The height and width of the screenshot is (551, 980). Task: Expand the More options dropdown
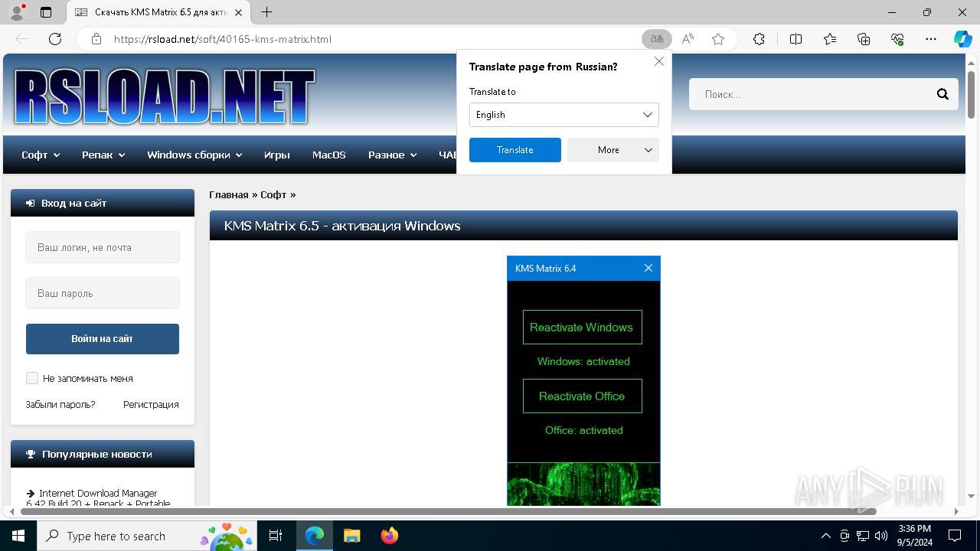(x=613, y=150)
